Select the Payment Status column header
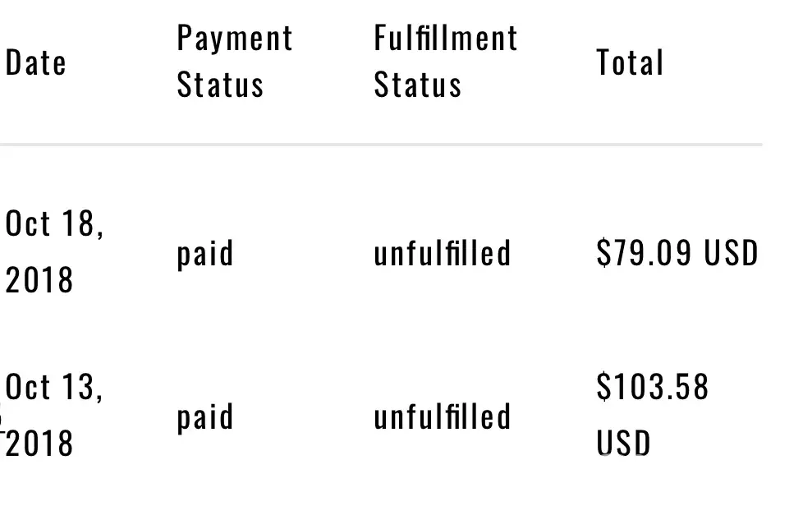Image resolution: width=812 pixels, height=506 pixels. tap(235, 62)
